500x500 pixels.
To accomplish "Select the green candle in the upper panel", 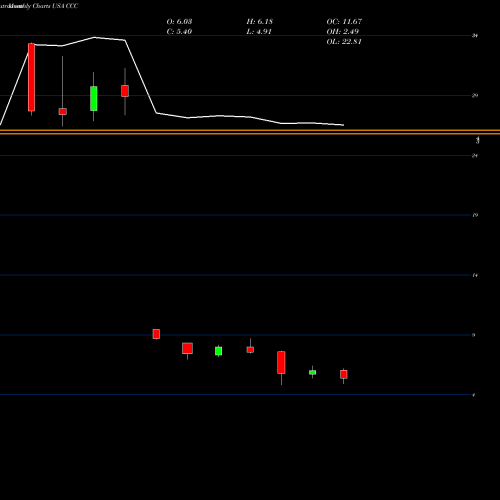I will (x=94, y=98).
